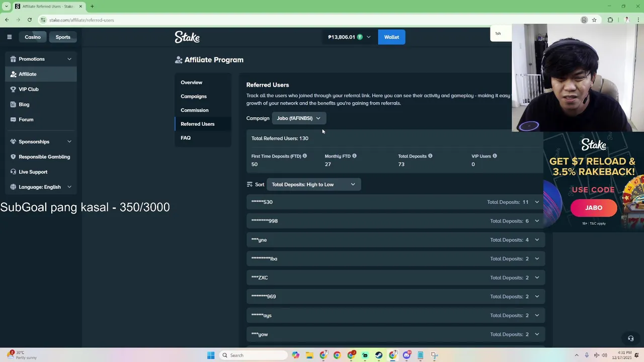Open the site info icon in address bar
Viewport: 644px width, 362px height.
coord(43,20)
